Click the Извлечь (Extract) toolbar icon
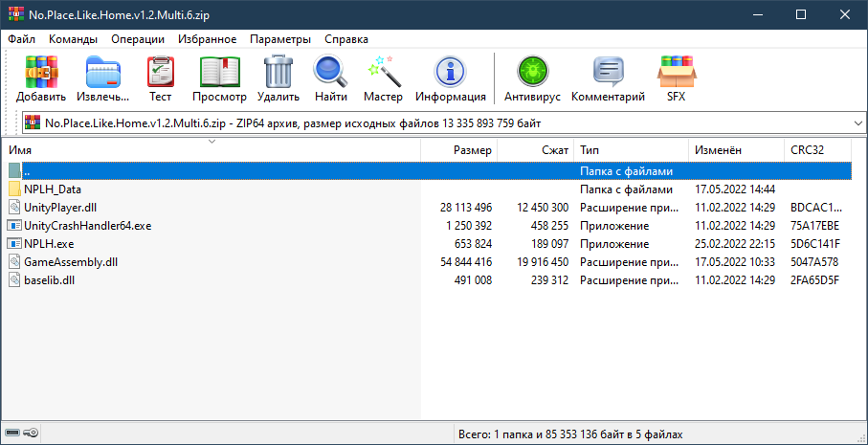Image resolution: width=868 pixels, height=445 pixels. pos(103,78)
